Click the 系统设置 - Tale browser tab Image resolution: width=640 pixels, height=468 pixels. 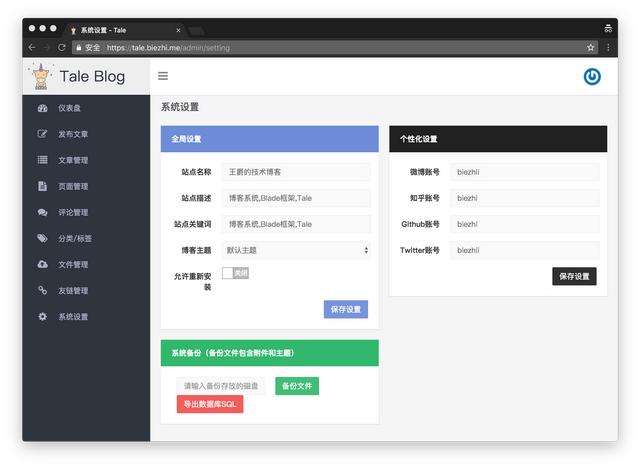click(x=124, y=30)
